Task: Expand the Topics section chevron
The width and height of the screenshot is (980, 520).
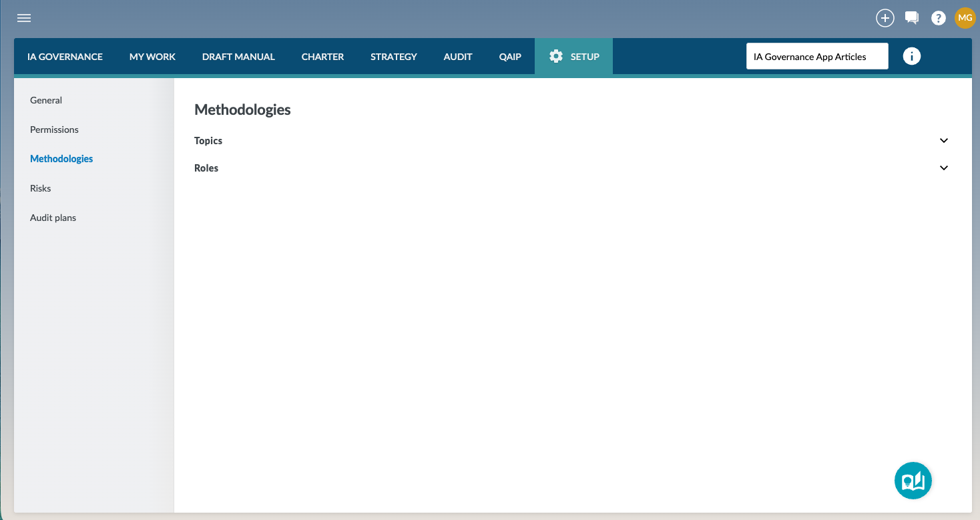Action: coord(943,141)
